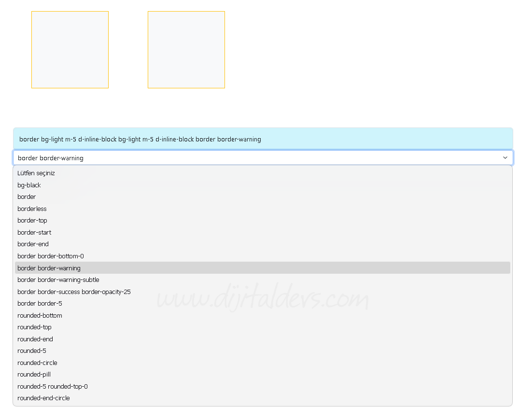Viewport: 519px width, 420px height.
Task: Select the 'border border-5' option
Action: tap(40, 303)
